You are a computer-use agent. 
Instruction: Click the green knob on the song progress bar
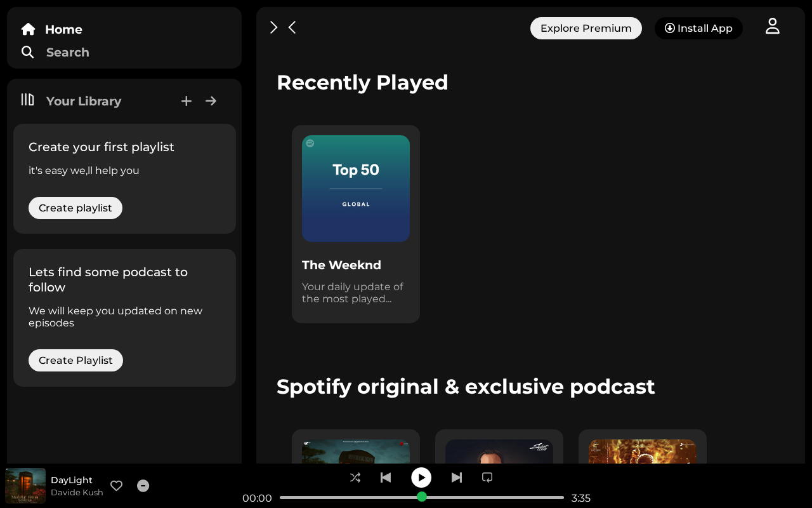pyautogui.click(x=422, y=497)
